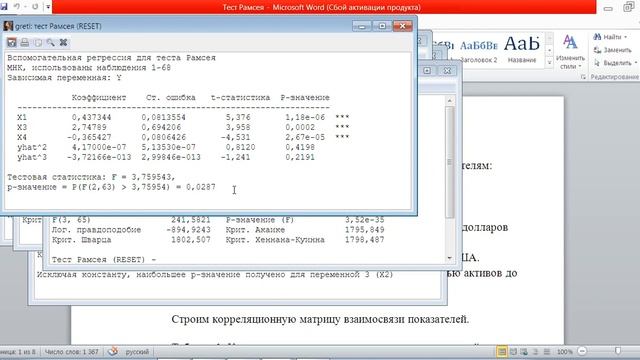This screenshot has height=360, width=640.
Task: Click 'Крит. Хеннана-Куинна' in background window
Action: click(x=275, y=240)
